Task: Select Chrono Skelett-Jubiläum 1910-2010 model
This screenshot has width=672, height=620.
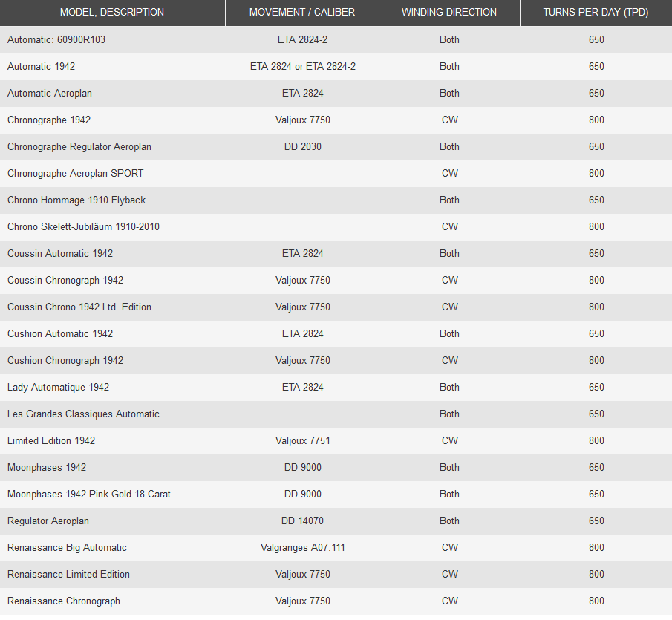Action: coord(83,227)
